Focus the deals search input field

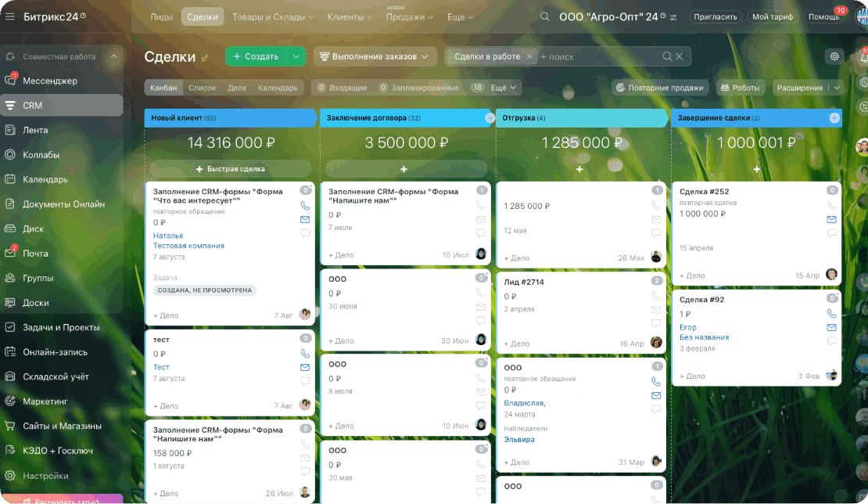pyautogui.click(x=600, y=56)
